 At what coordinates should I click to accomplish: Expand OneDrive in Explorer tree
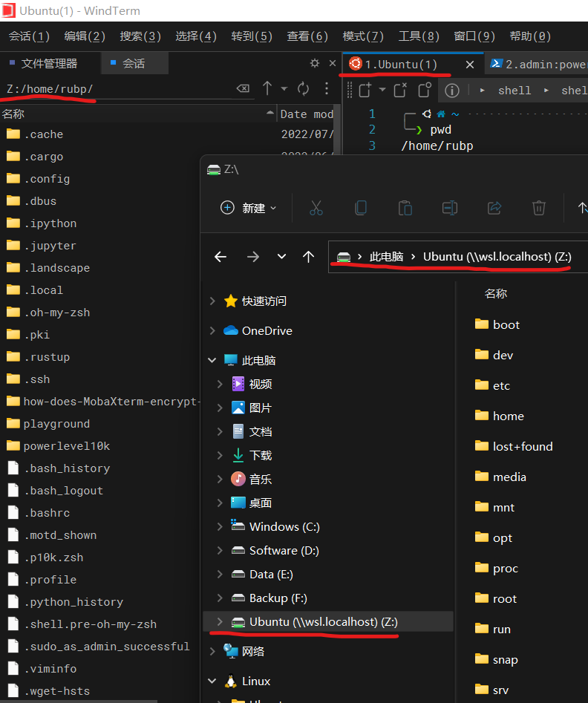[x=212, y=330]
